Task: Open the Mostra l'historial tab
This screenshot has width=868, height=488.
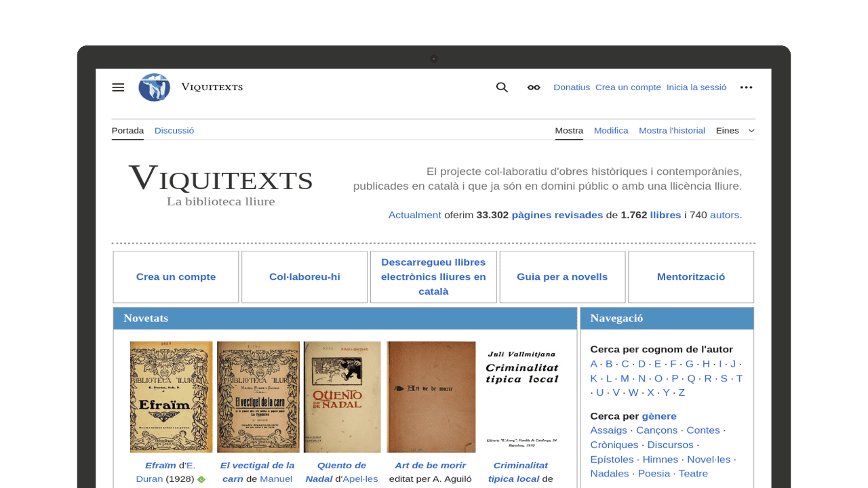Action: [672, 130]
